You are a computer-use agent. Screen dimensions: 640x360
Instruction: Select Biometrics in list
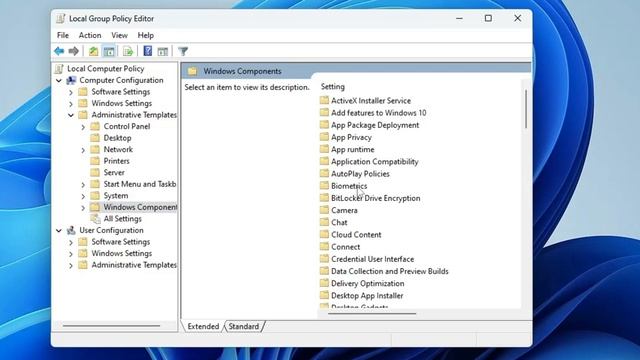coord(349,186)
